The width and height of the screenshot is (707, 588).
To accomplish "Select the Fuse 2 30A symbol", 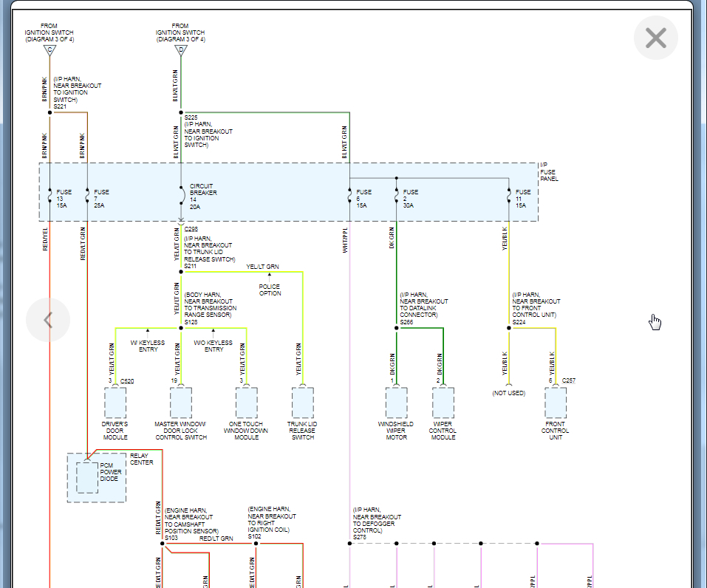I will 397,198.
